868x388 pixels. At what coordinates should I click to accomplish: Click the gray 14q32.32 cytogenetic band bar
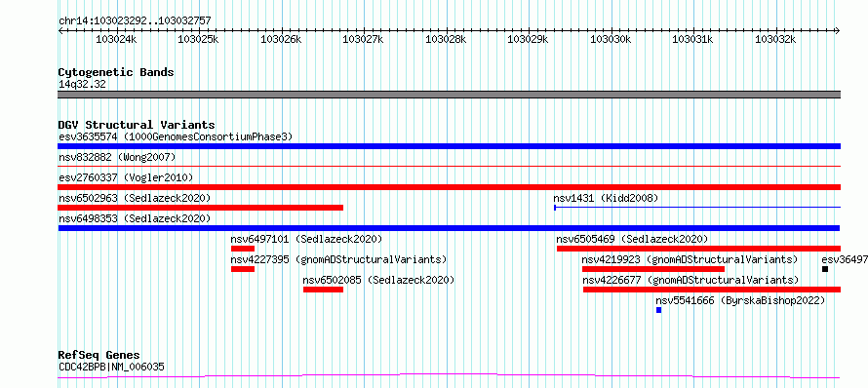click(x=449, y=95)
